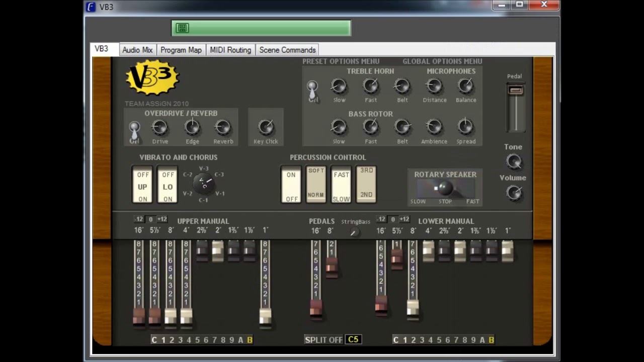Adjust microphones Balance knob

pyautogui.click(x=466, y=86)
